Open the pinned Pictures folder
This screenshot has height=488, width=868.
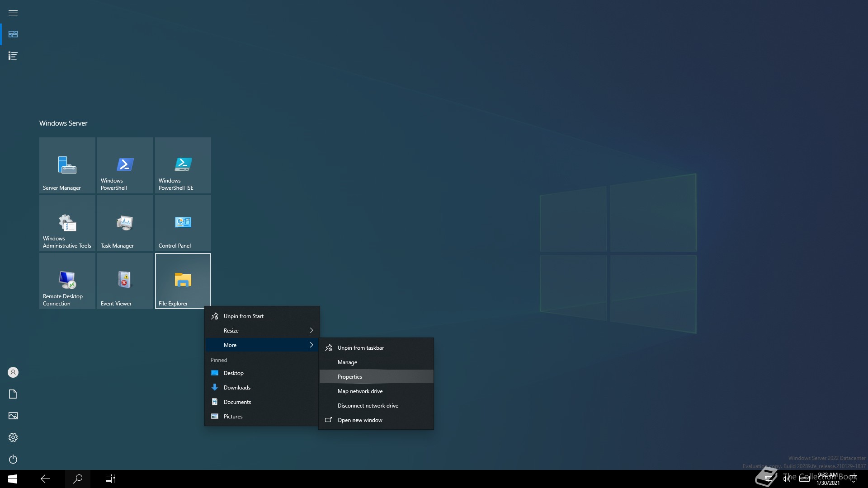click(x=262, y=417)
